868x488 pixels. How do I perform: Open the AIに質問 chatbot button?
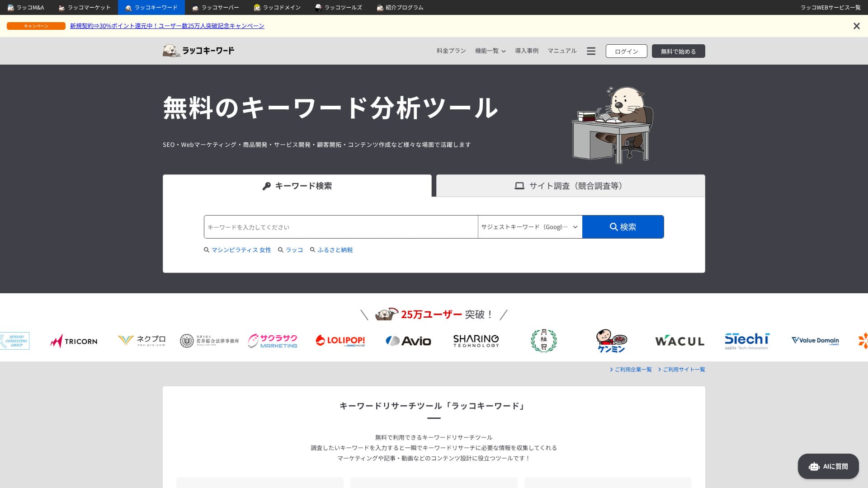click(x=828, y=466)
